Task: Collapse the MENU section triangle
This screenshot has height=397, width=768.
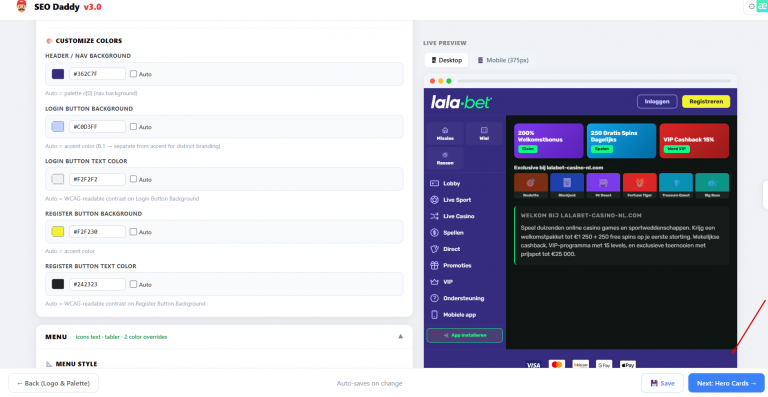Action: click(400, 336)
